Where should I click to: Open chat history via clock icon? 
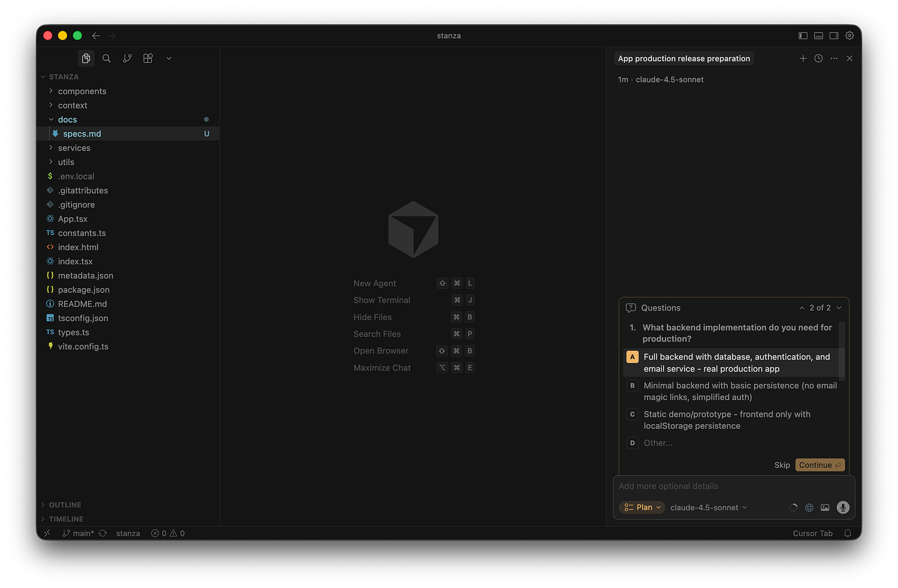(x=818, y=58)
